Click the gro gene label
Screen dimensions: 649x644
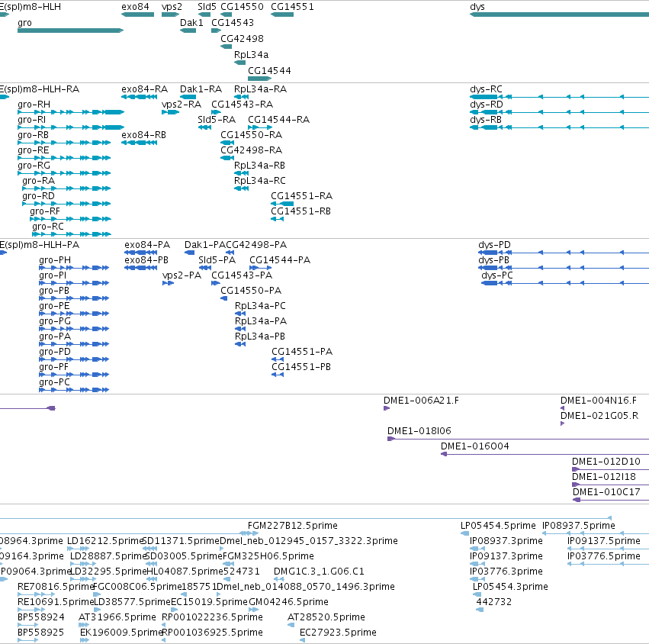(x=24, y=23)
